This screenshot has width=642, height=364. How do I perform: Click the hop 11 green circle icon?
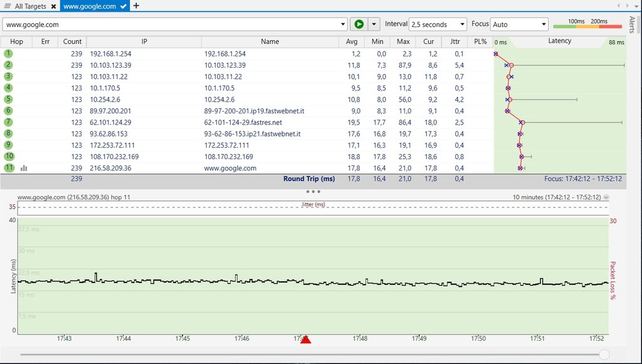[9, 168]
